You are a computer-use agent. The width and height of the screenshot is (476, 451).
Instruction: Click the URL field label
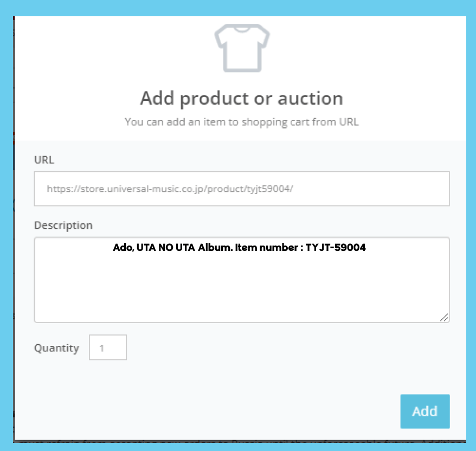coord(44,160)
